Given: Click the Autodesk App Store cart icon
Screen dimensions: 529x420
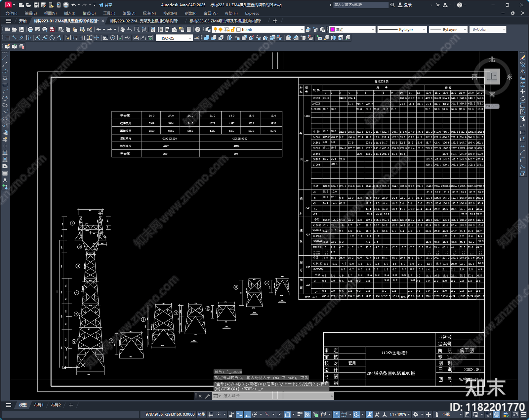Looking at the screenshot, I should tap(438, 5).
